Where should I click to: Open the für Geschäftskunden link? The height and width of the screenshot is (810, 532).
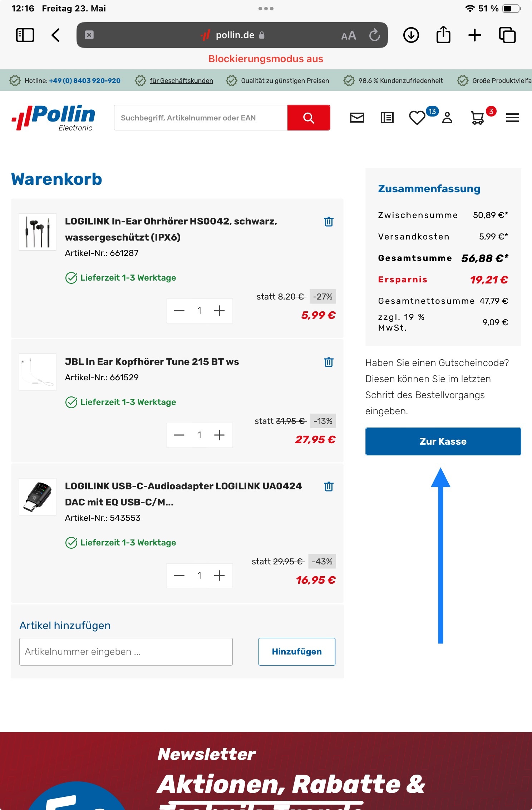pyautogui.click(x=181, y=81)
